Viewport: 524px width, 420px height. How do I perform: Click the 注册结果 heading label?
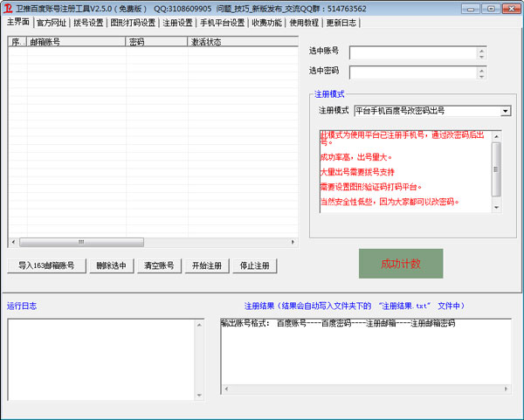[355, 306]
